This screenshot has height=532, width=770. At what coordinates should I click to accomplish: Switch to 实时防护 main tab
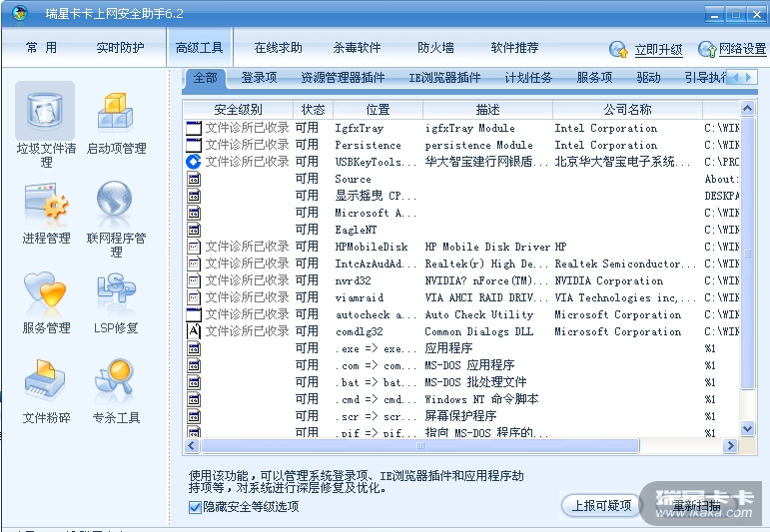(120, 48)
